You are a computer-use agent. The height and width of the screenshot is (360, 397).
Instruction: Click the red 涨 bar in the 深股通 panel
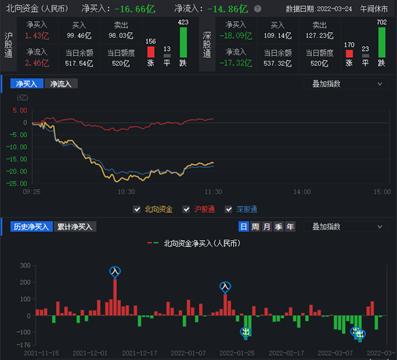(349, 54)
